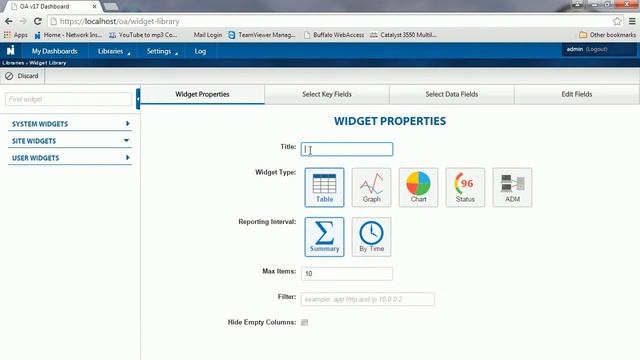Focus the Find widget search box

click(68, 99)
